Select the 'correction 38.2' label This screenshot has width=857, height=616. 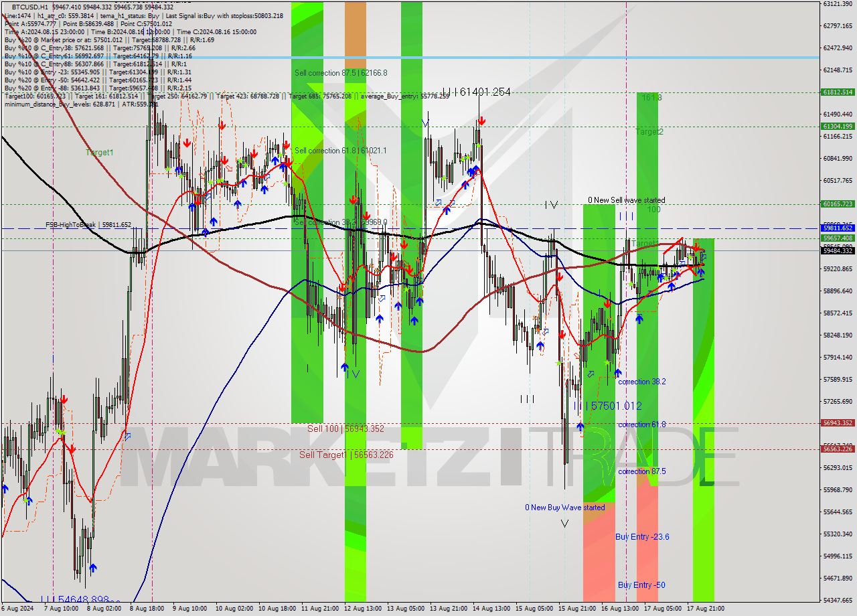click(642, 382)
